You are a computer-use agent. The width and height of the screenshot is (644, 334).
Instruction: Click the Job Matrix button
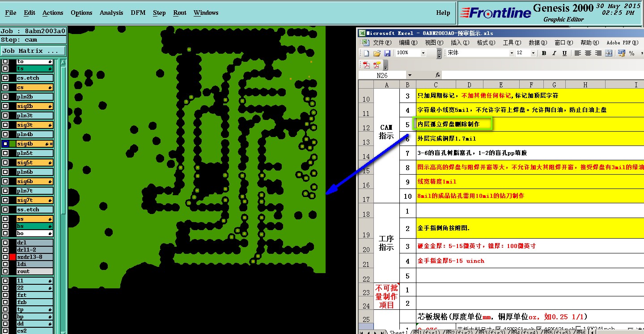tap(33, 51)
